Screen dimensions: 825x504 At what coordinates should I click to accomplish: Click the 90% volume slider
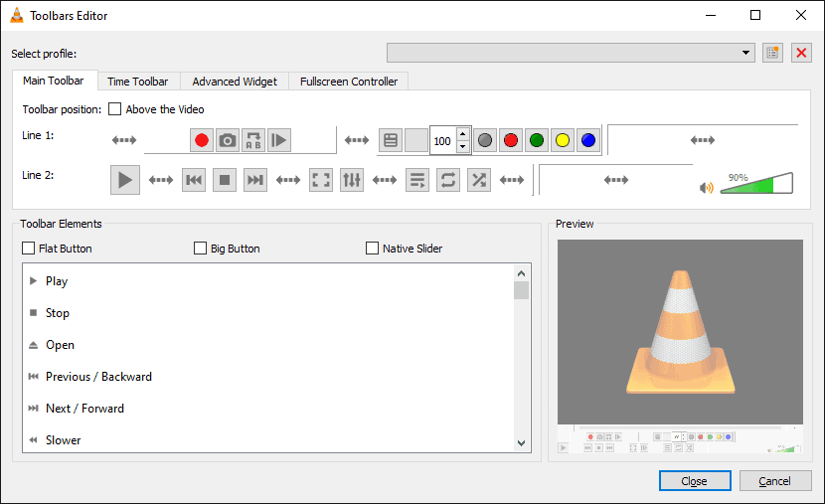(x=756, y=183)
